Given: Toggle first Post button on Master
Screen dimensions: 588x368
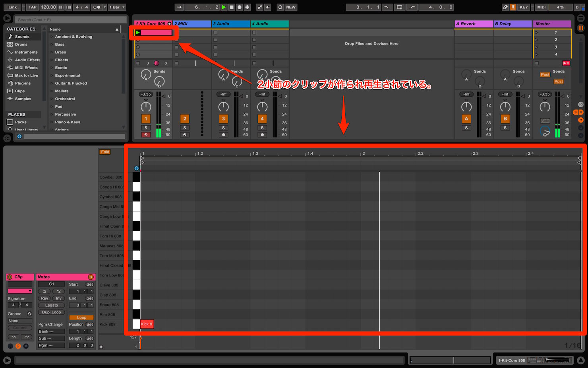Looking at the screenshot, I should [545, 75].
